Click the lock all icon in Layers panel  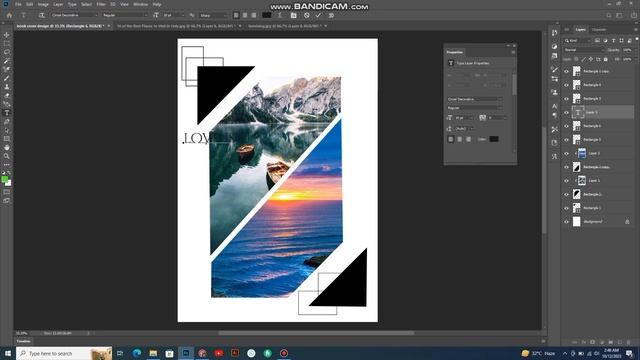606,59
